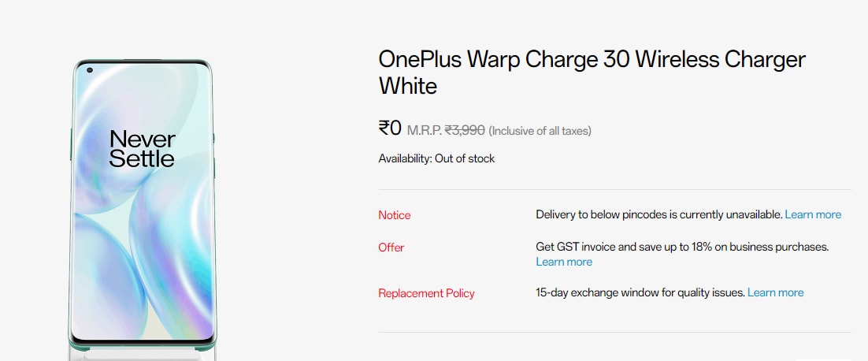
Task: Open Learn more link under GST offer
Action: [x=564, y=262]
